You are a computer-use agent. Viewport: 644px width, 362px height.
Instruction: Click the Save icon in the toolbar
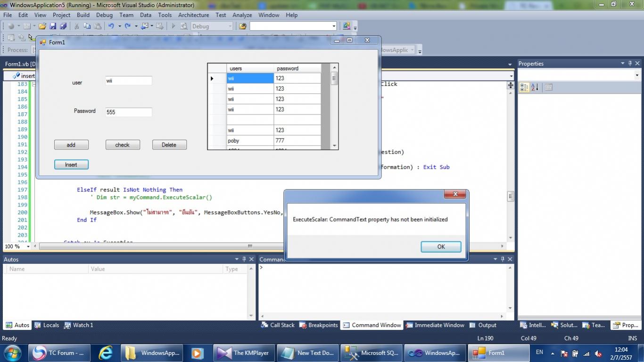(53, 26)
